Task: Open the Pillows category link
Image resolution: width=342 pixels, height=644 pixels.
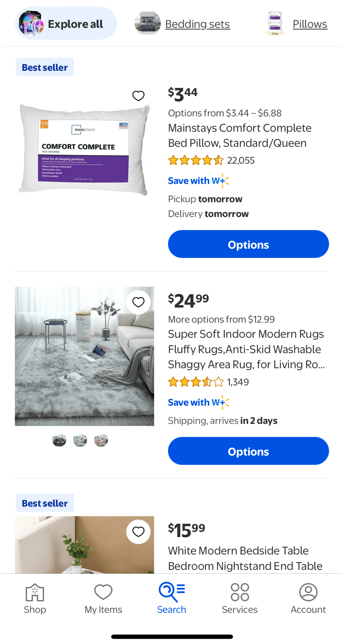Action: [310, 24]
